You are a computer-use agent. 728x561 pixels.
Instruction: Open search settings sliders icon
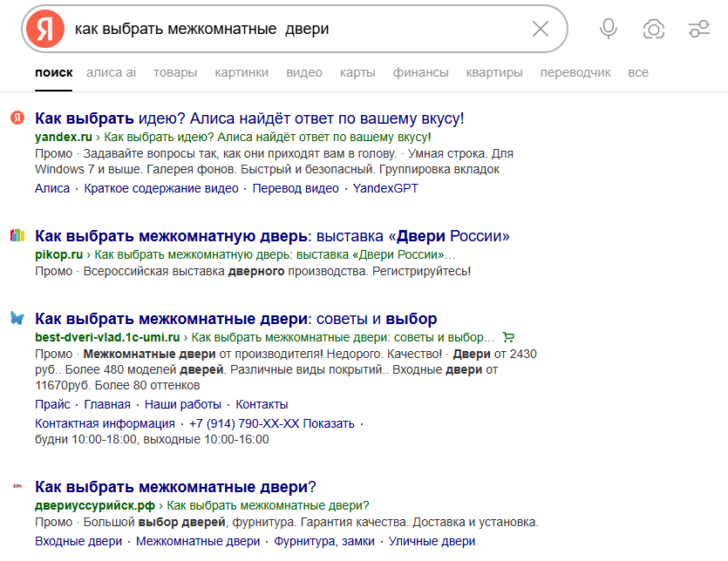tap(698, 29)
